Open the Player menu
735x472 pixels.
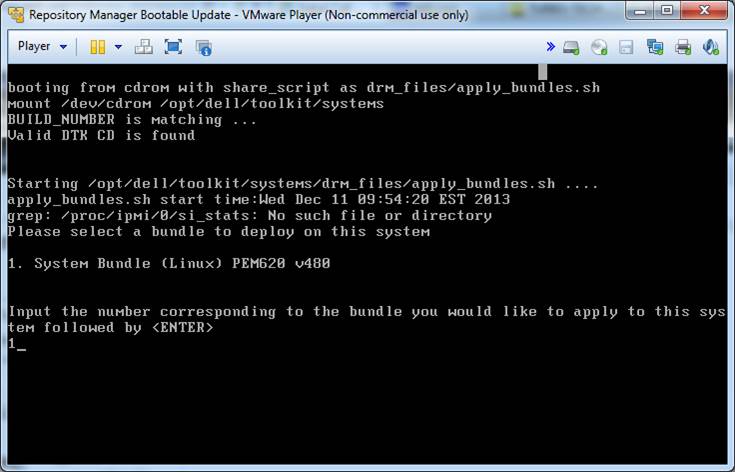click(42, 46)
